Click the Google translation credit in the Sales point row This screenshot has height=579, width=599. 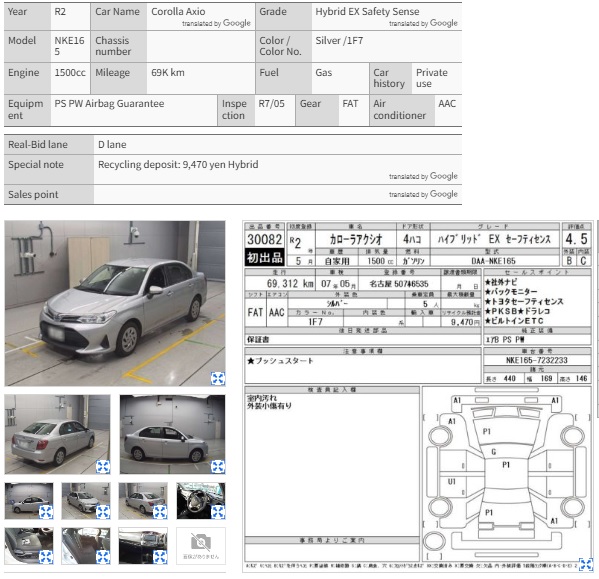point(423,194)
